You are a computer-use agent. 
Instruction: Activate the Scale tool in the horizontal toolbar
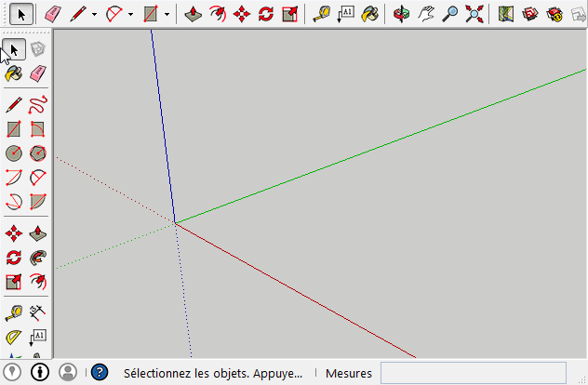point(290,14)
